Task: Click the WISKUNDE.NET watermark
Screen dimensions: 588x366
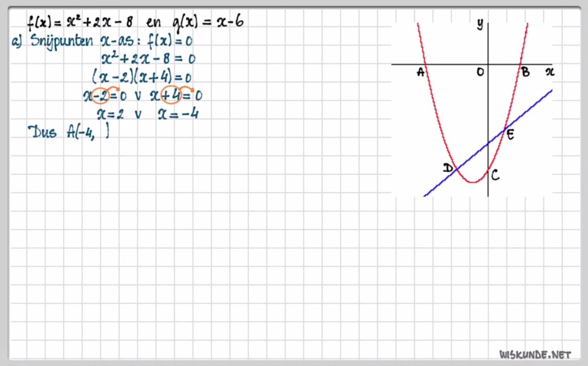Action: tap(535, 354)
